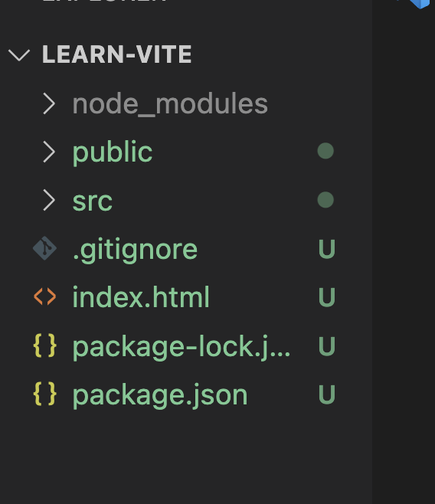Expand the src folder chevron
The image size is (435, 504).
(x=49, y=200)
